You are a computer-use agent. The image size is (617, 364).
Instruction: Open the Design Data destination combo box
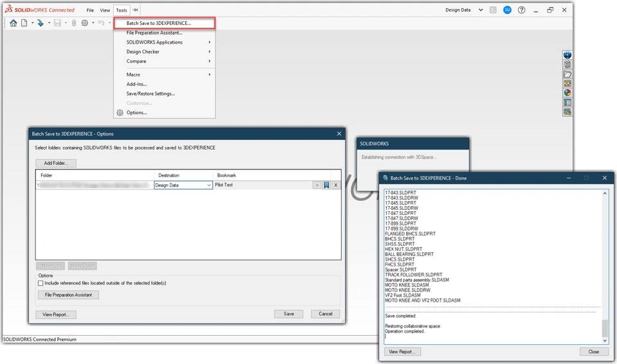coord(183,185)
